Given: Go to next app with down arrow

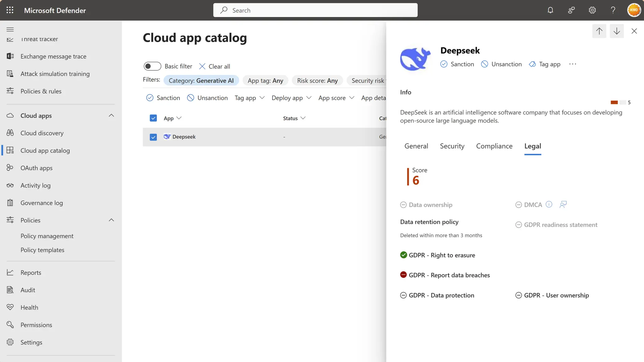Looking at the screenshot, I should [x=616, y=31].
